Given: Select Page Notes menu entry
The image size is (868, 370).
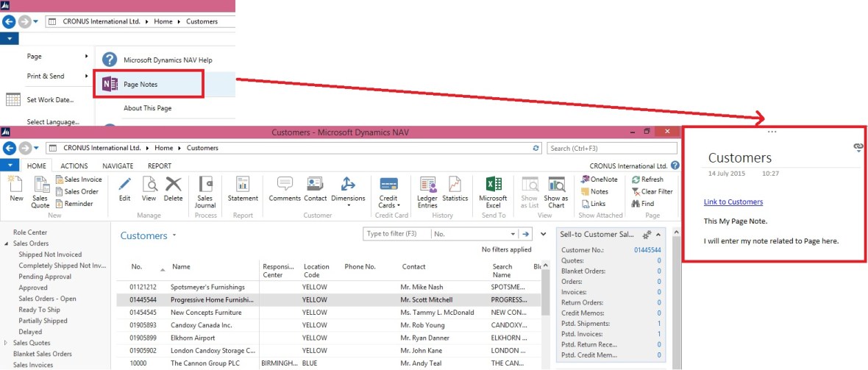Looking at the screenshot, I should coord(149,84).
